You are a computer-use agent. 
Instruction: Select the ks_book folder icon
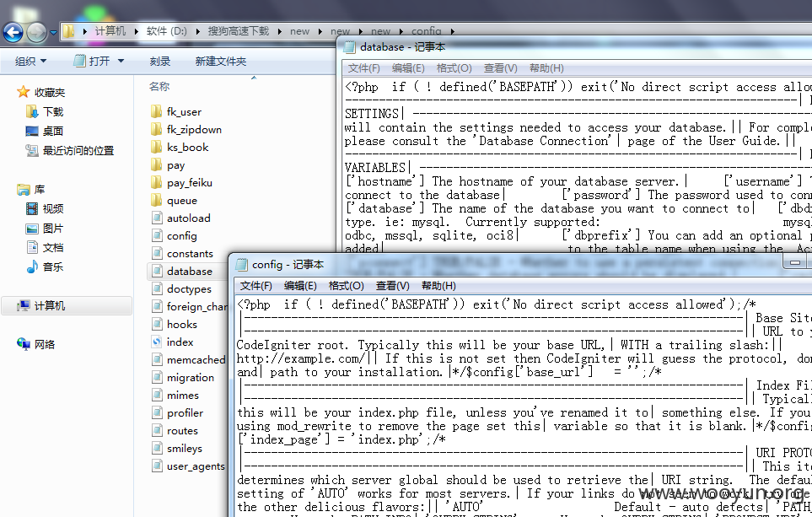pos(156,147)
